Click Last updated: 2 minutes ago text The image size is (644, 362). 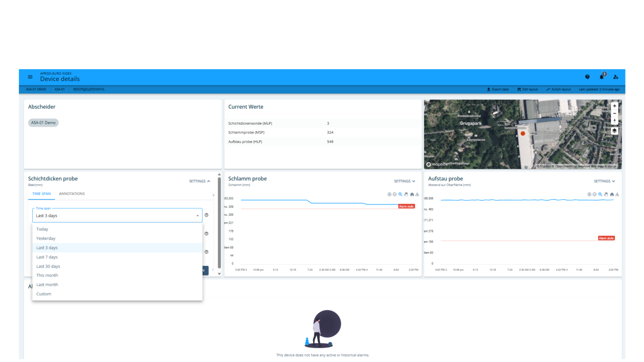tap(599, 90)
